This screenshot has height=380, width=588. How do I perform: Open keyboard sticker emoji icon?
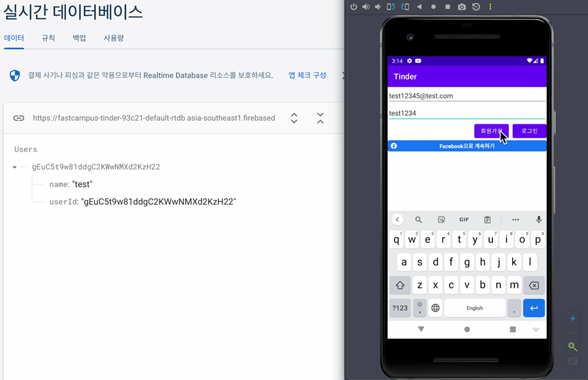[x=442, y=220]
